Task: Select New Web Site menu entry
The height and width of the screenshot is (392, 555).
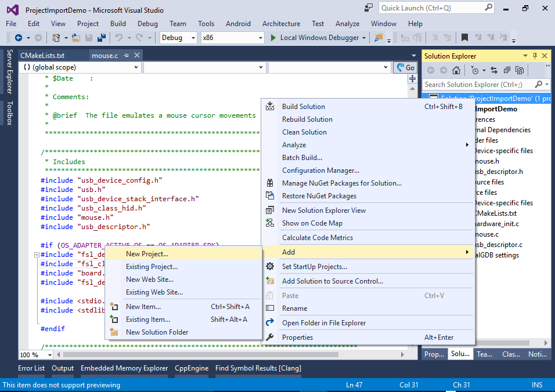Action: [183, 280]
